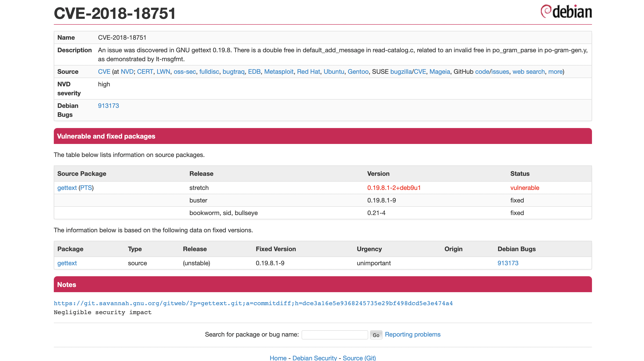Open the Debian Security footer link
Screen dimensions: 644x361
tap(315, 358)
